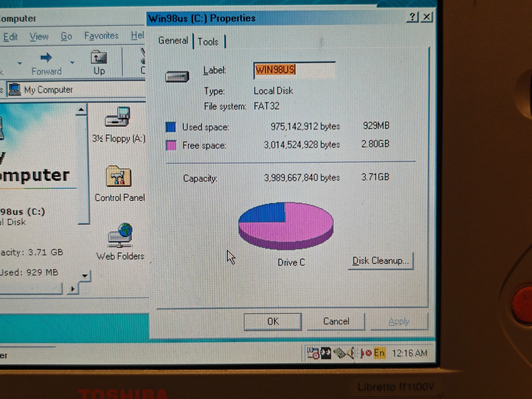Screen dimensions: 532x399
Task: Click the Disk Cleanup... button
Action: [x=381, y=261]
